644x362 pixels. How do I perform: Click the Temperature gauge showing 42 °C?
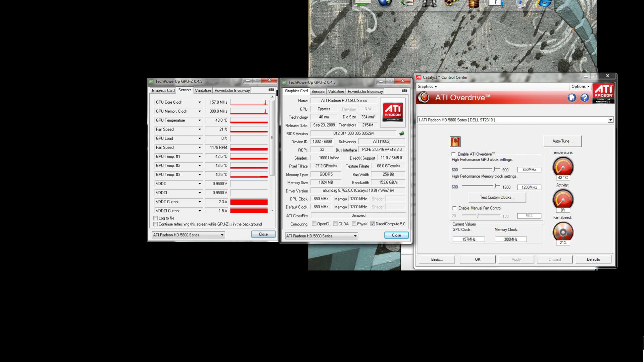563,167
